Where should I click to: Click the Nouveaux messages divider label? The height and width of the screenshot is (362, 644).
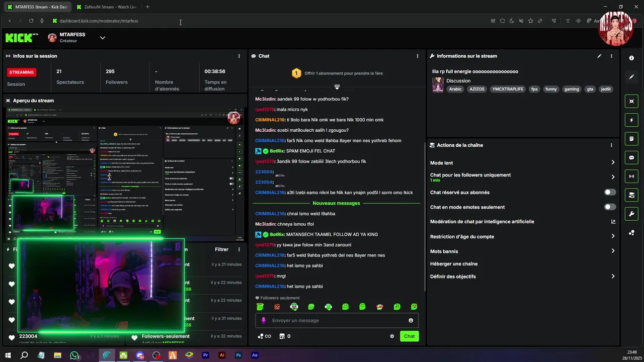point(336,203)
